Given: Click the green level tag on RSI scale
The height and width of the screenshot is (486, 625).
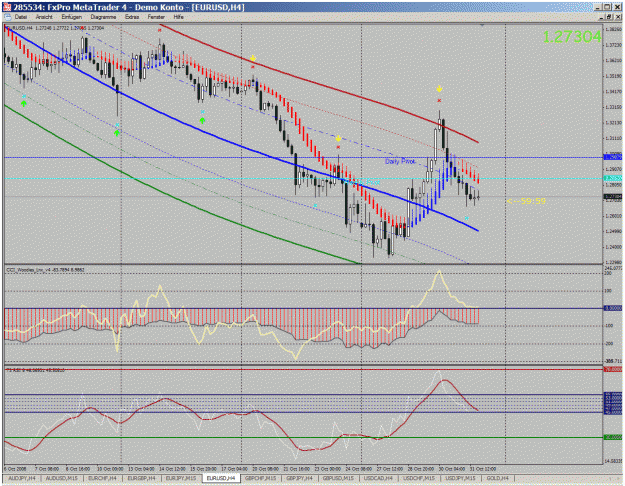Looking at the screenshot, I should (x=613, y=437).
